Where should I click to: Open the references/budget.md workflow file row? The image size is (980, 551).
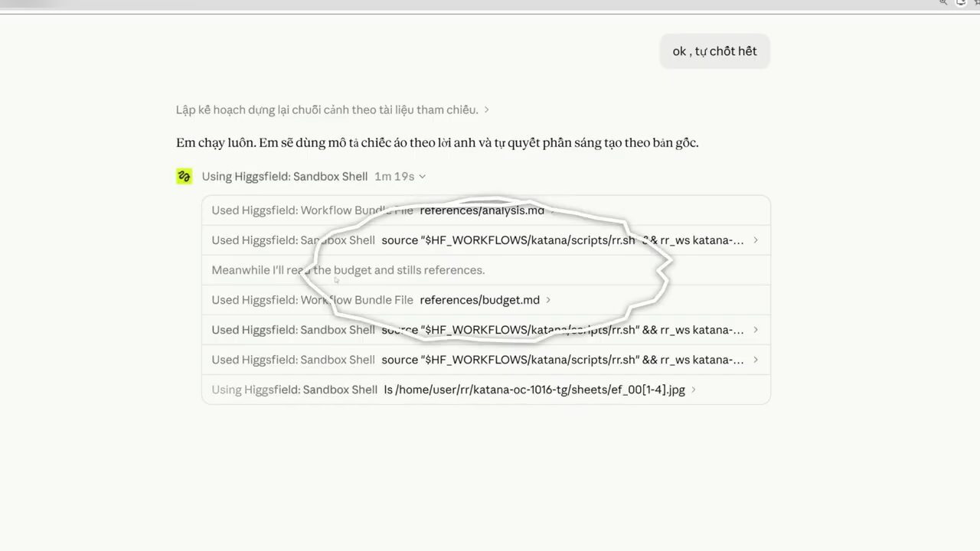[486, 300]
